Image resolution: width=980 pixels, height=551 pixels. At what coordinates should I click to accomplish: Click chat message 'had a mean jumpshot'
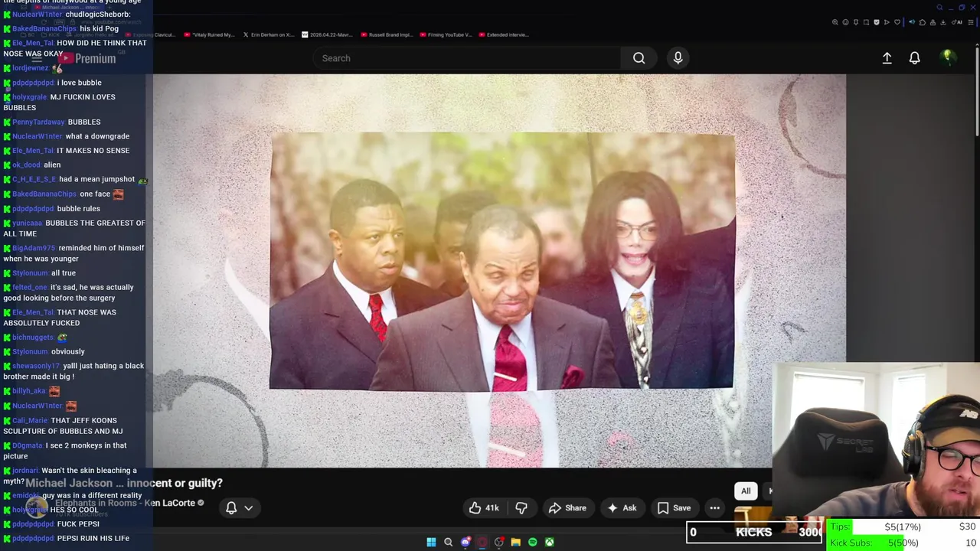[96, 179]
